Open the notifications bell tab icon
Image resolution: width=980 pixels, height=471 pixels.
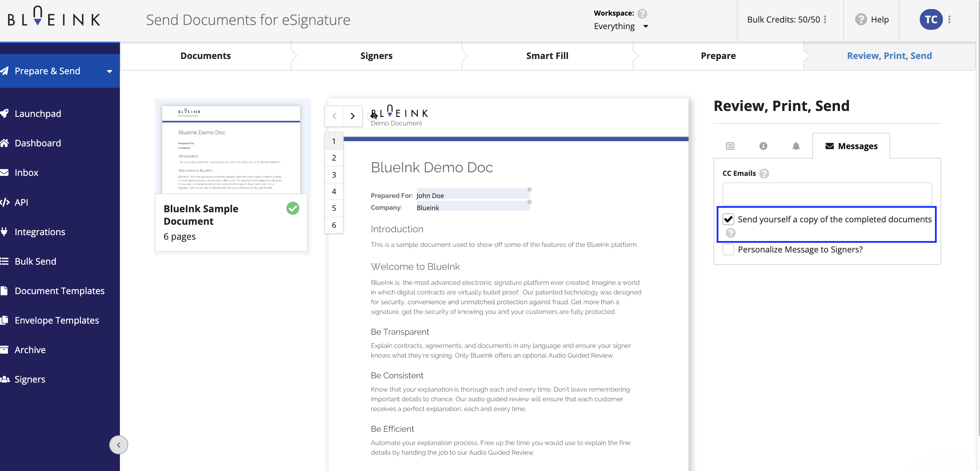796,146
